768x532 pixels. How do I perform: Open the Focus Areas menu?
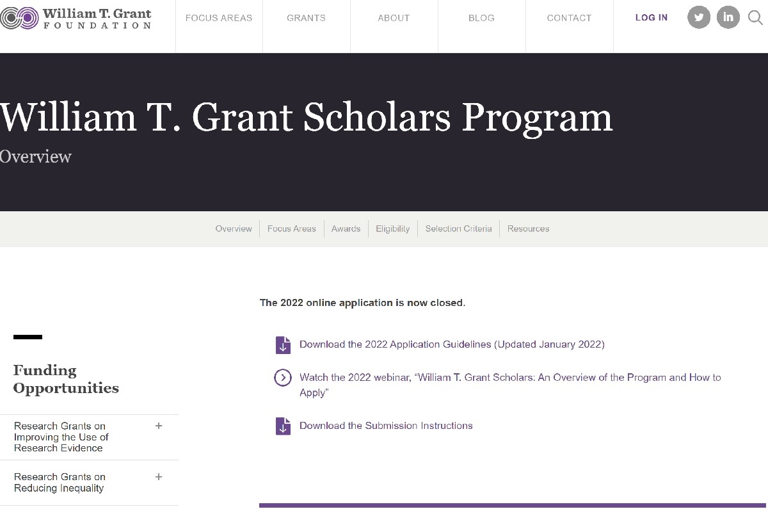[x=219, y=18]
